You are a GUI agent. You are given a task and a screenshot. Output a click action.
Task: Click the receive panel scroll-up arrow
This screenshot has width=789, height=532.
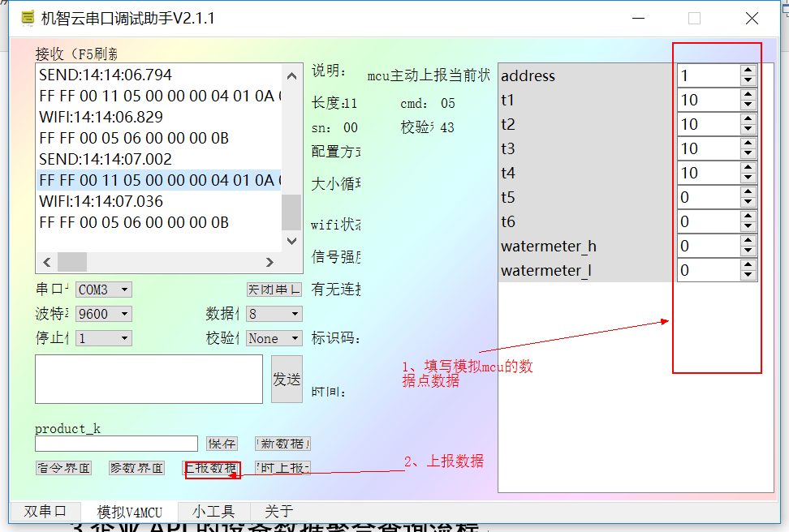point(291,75)
